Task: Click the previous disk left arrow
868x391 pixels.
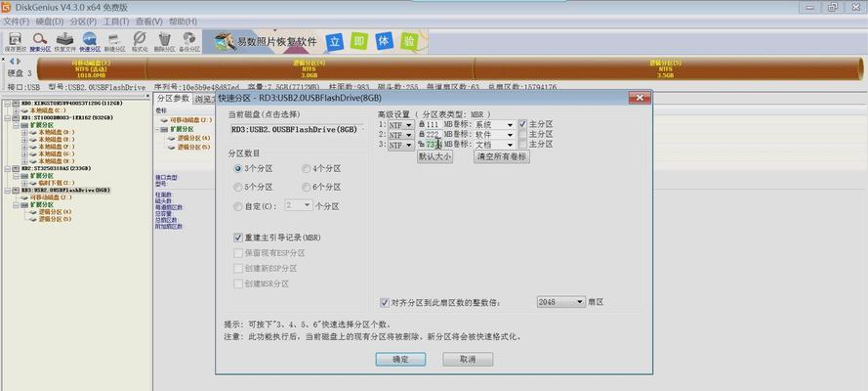Action: (12, 61)
